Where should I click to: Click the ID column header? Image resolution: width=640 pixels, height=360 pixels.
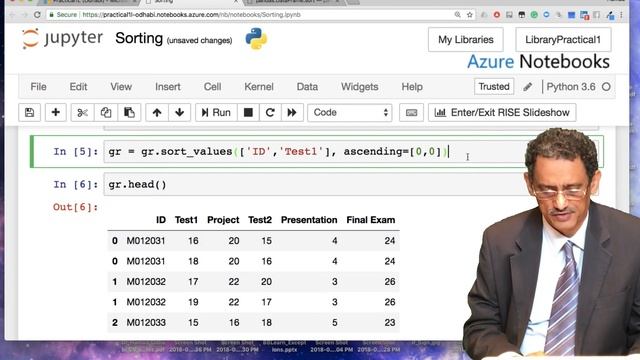point(161,220)
